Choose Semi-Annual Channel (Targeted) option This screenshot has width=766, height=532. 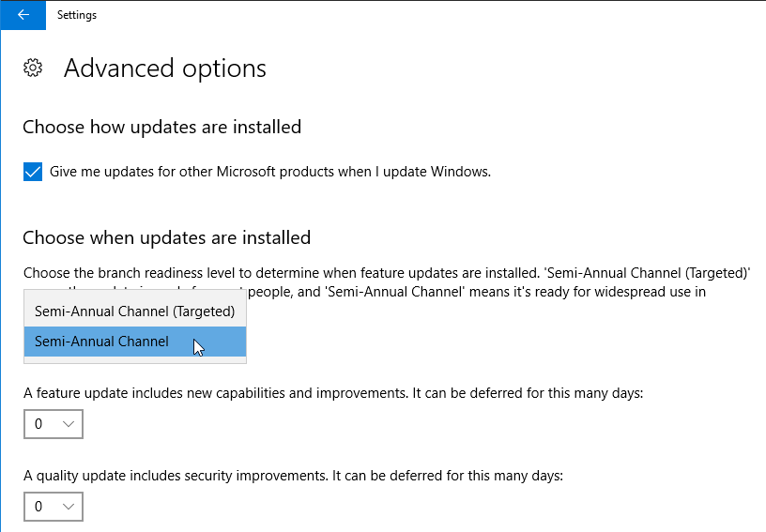point(135,312)
